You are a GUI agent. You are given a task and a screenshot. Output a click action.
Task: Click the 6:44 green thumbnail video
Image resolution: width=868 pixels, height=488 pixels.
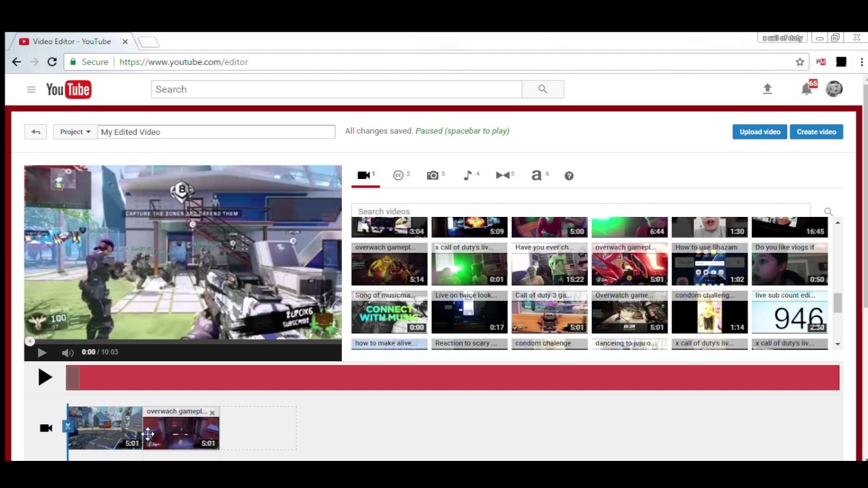[x=629, y=227]
